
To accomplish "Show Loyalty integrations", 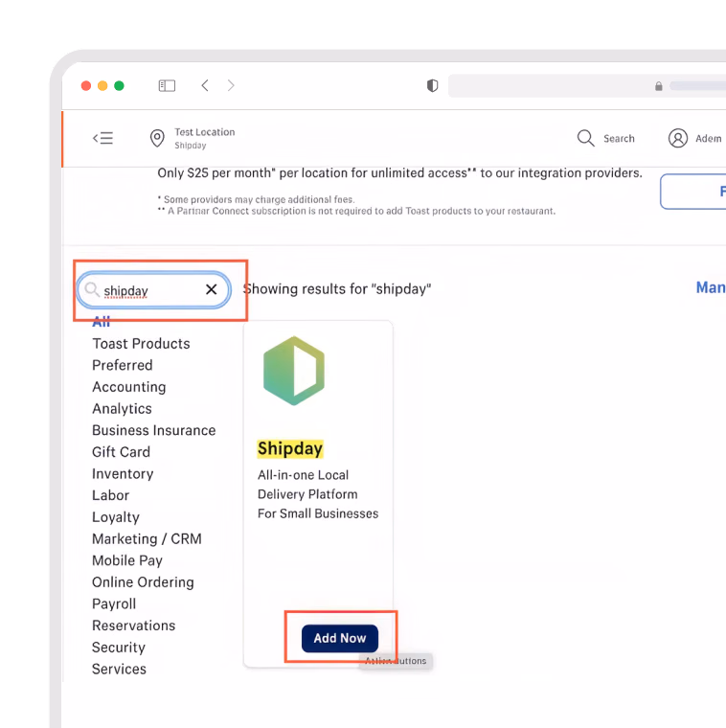I will pos(116,517).
